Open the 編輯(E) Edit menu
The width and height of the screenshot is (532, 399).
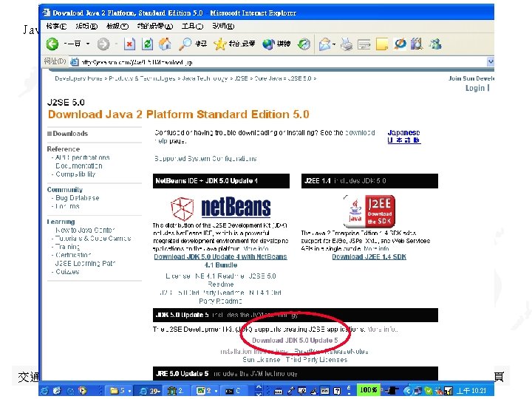tap(86, 26)
